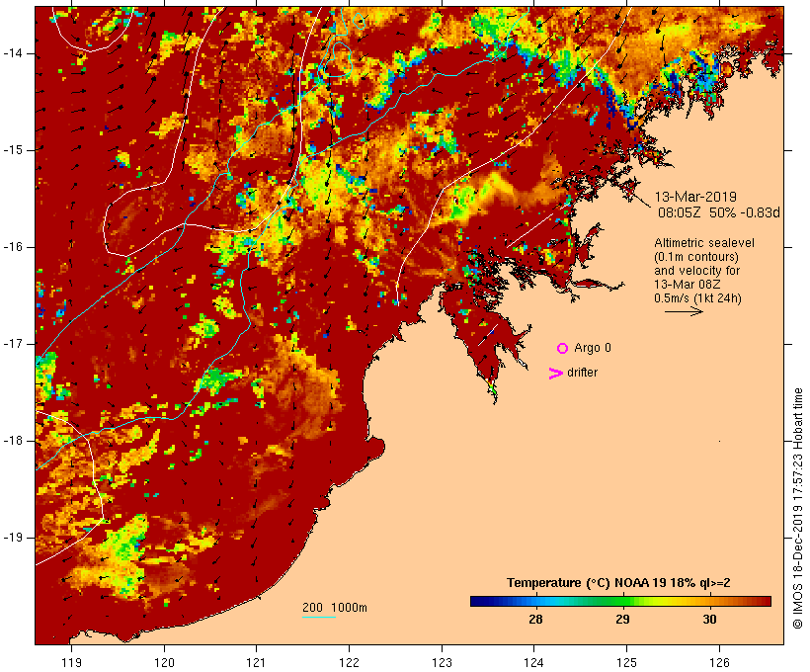Click latitude label '-15'
Image resolution: width=810 pixels, height=672 pixels.
click(13, 150)
